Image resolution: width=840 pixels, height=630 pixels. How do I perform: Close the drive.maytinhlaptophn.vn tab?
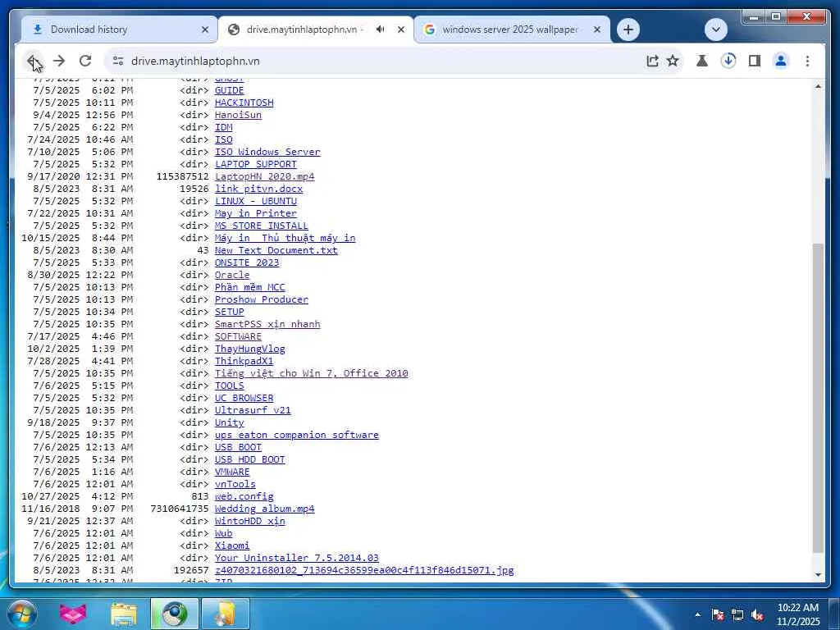pos(400,30)
